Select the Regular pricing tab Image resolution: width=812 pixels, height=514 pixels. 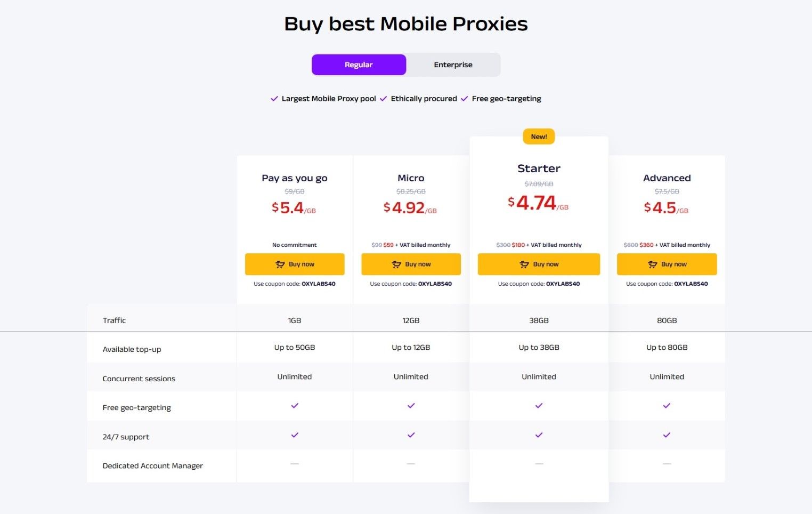click(x=359, y=65)
